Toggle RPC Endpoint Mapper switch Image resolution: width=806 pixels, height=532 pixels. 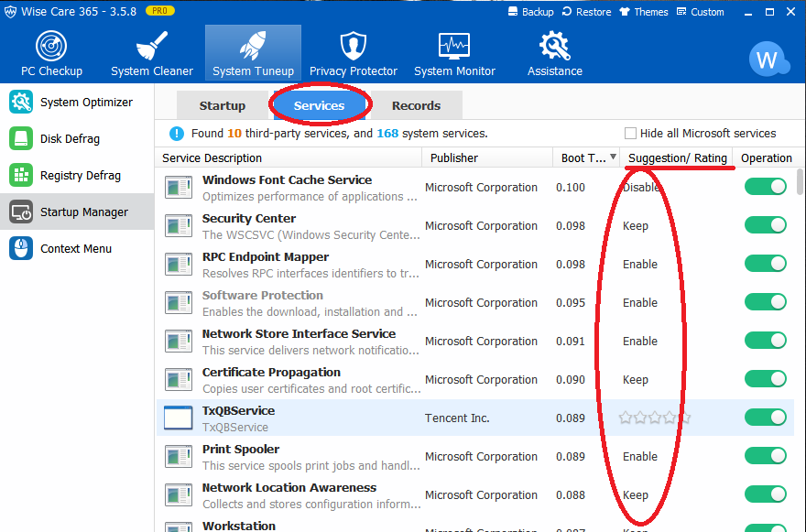[766, 264]
